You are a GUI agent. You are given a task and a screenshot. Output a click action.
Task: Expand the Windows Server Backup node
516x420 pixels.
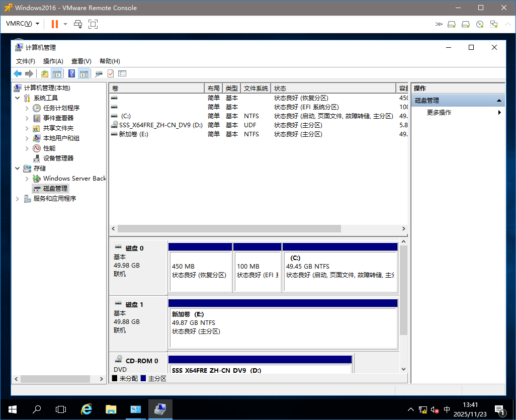[27, 179]
